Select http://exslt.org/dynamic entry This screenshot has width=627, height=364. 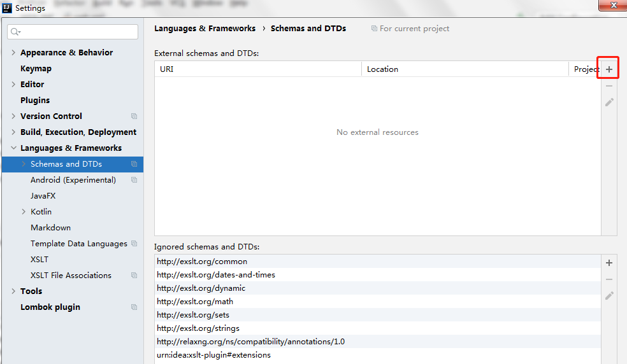(377, 288)
